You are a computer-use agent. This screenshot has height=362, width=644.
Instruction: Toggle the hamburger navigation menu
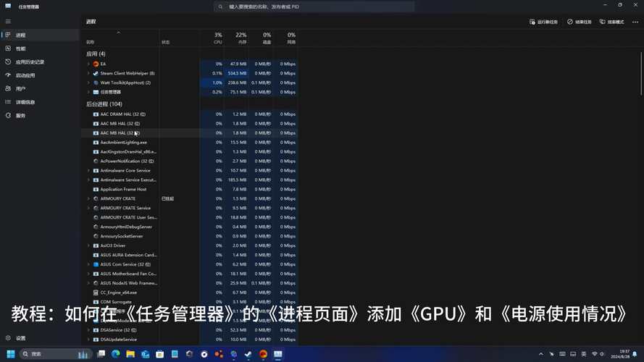point(8,21)
